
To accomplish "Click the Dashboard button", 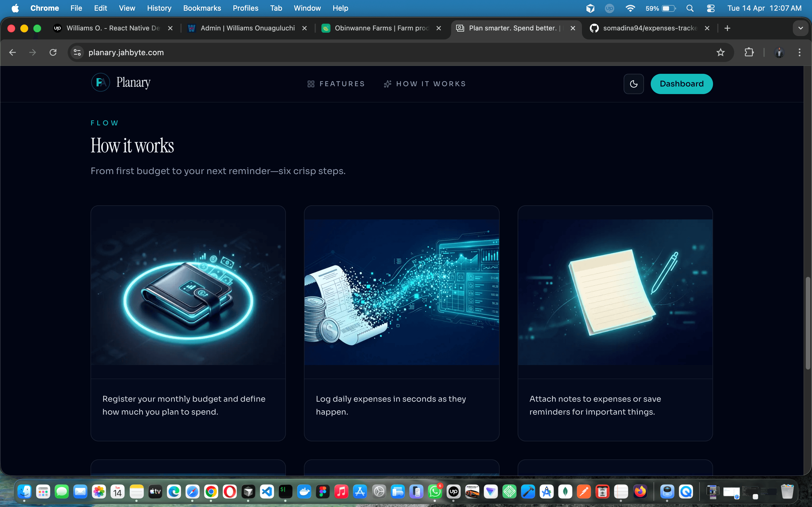I will click(681, 84).
